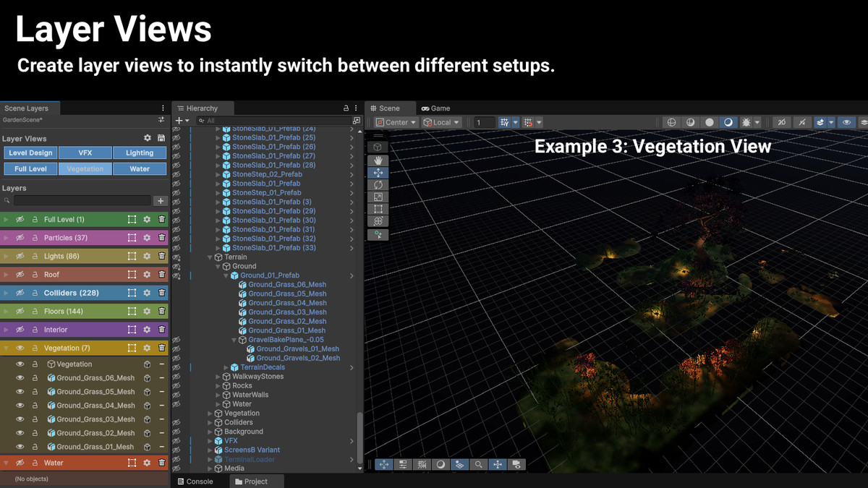The image size is (868, 488).
Task: Open the Center pivot dropdown
Action: point(395,122)
